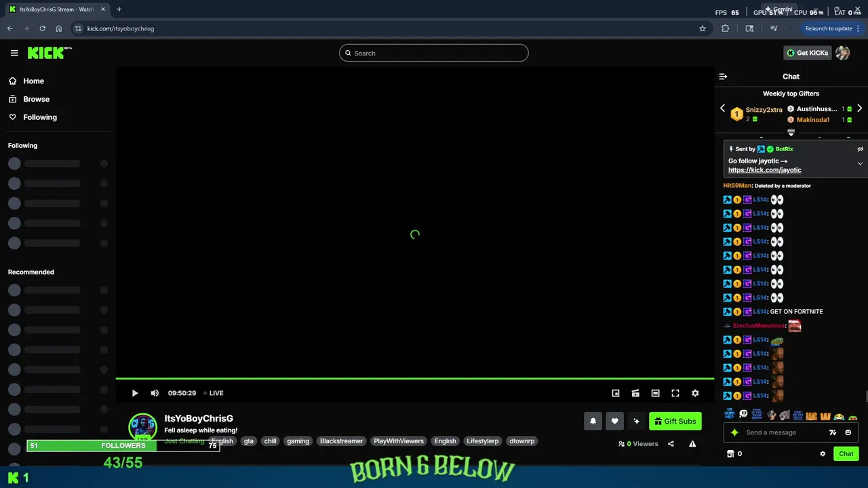Open the kick.com/jayotic link
The height and width of the screenshot is (488, 868).
pyautogui.click(x=765, y=170)
